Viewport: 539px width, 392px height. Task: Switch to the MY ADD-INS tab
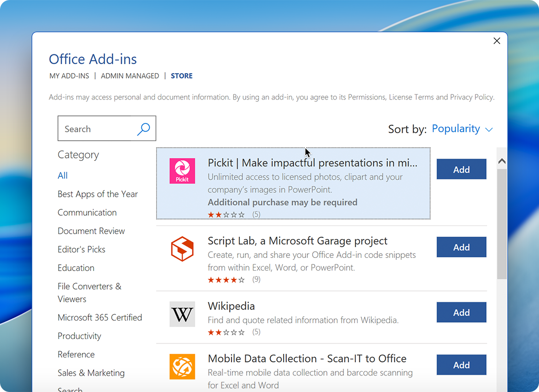68,76
